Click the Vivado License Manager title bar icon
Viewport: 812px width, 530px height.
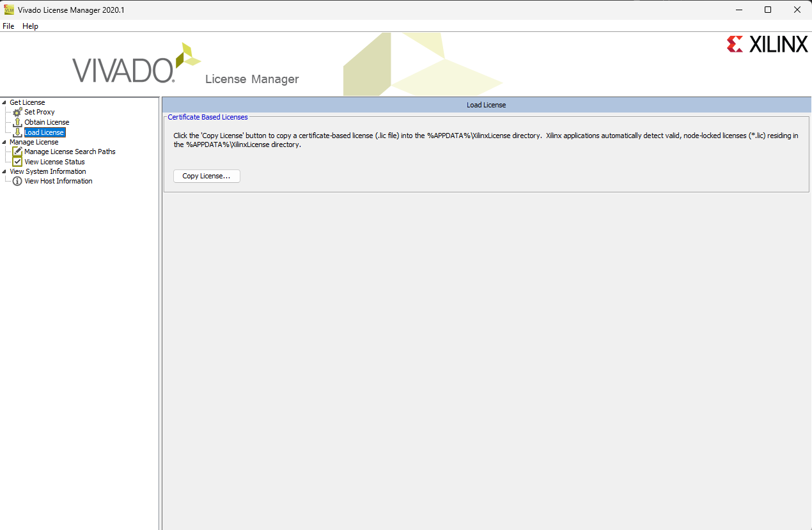click(9, 10)
